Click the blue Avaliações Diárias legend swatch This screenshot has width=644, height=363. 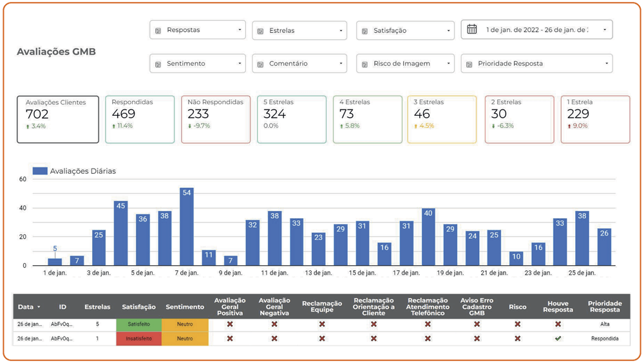coord(40,171)
